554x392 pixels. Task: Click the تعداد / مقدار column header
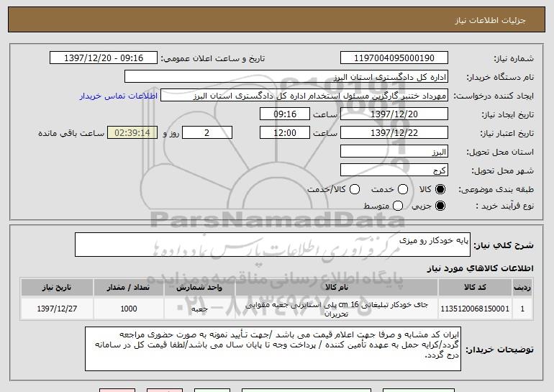point(129,288)
